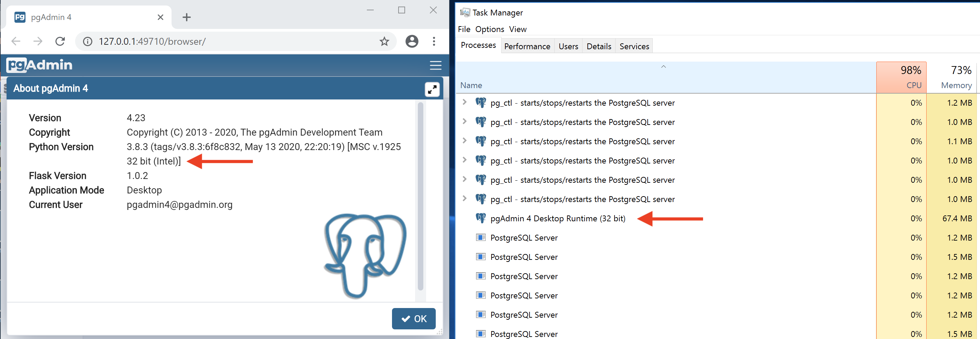
Task: Open Chrome's three-dot menu
Action: (x=434, y=41)
